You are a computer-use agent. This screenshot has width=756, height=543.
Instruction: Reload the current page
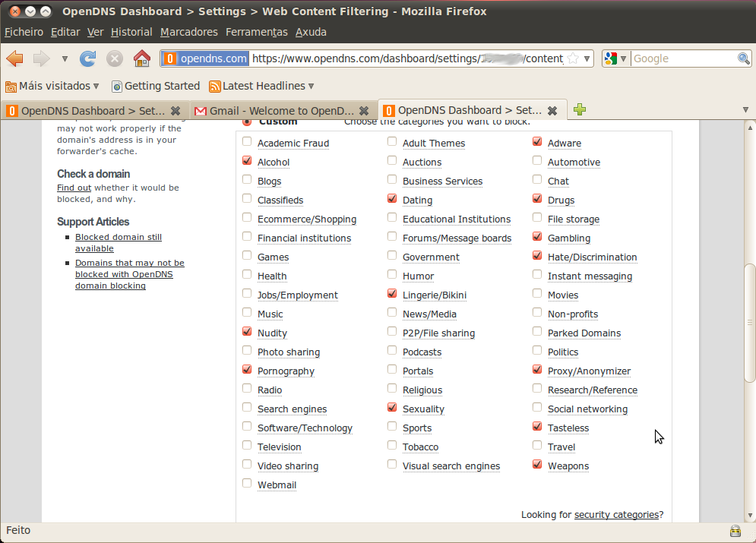tap(87, 58)
